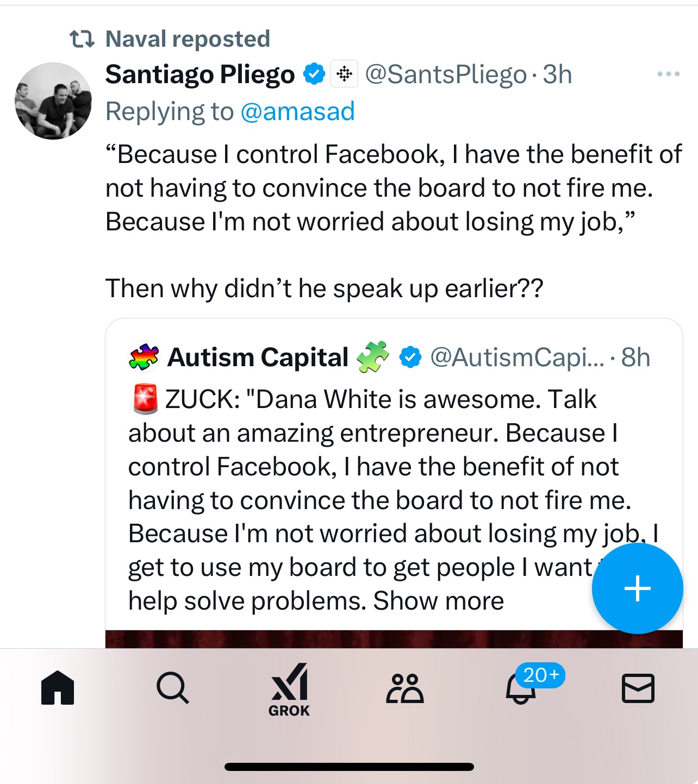Tap Santiago Pliego's blue verified badge
The height and width of the screenshot is (784, 698).
314,74
